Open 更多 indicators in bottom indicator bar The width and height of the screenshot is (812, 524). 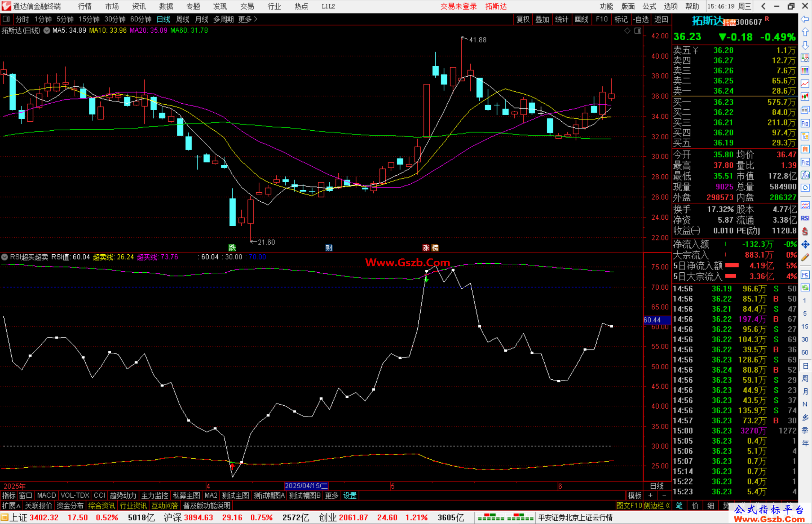[x=332, y=495]
